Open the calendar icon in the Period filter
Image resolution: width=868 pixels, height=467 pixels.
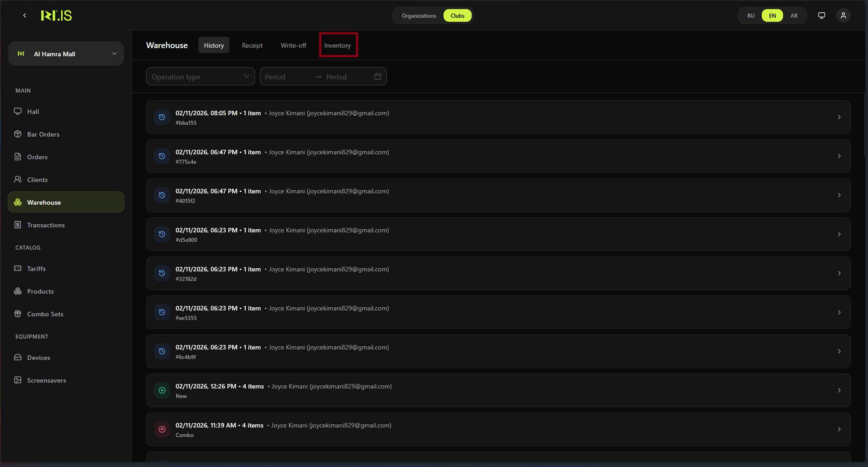pos(377,76)
